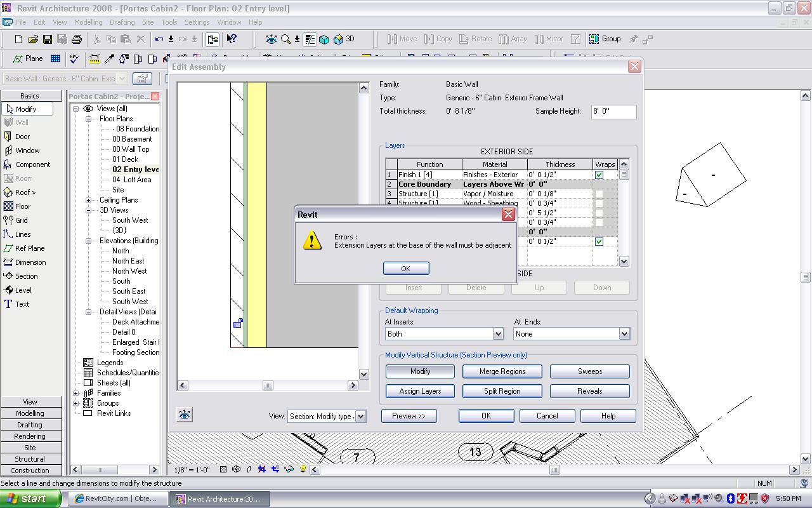Screen dimensions: 812x508
Task: Toggle Wraps checkbox for Finish 1 [4] layer
Action: pyautogui.click(x=599, y=175)
